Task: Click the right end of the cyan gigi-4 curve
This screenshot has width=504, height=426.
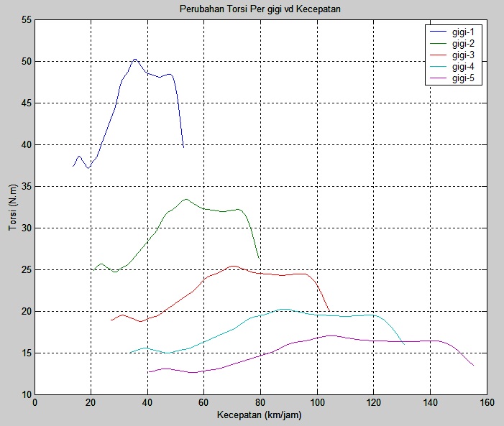Action: coord(404,344)
